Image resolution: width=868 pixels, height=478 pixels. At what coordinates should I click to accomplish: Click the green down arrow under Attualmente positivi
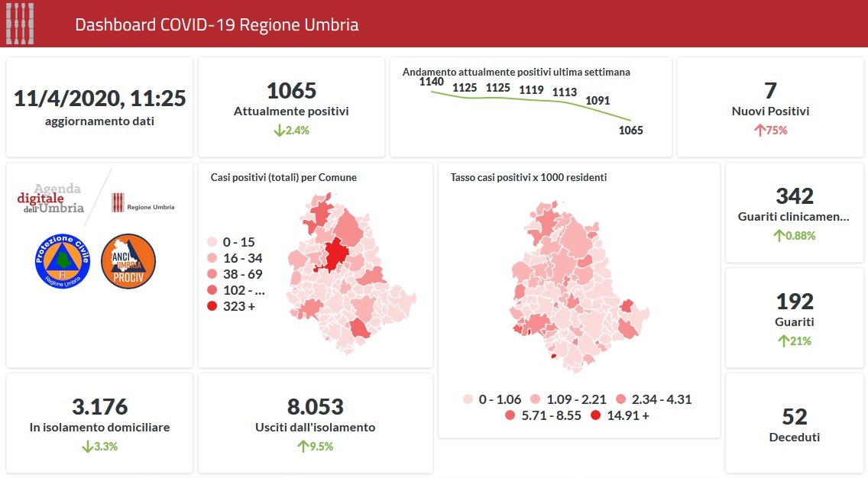click(x=279, y=131)
